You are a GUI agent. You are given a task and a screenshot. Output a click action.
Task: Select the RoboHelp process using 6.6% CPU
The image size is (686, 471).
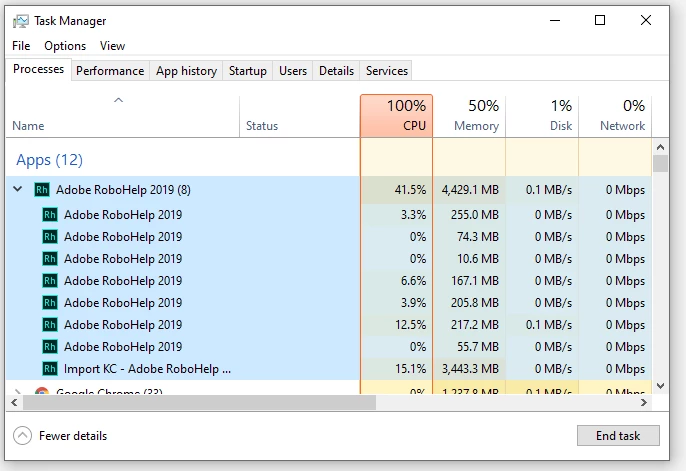(x=329, y=281)
